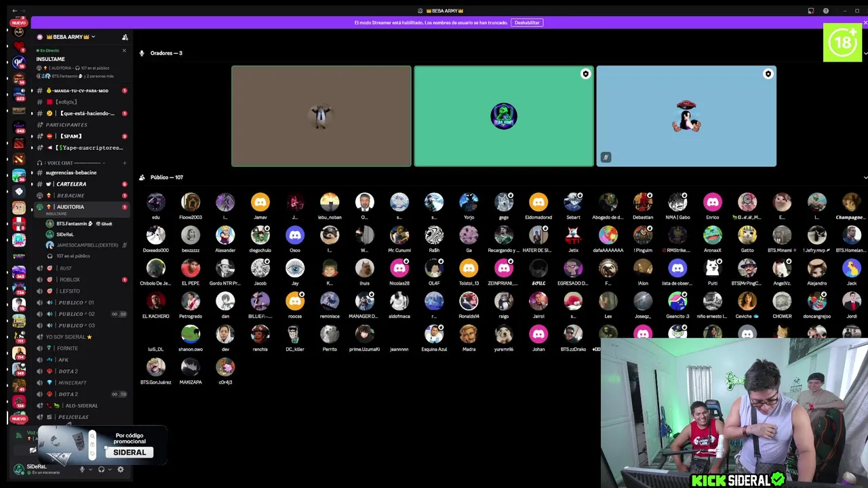Add a channel to VOICE CHAT category
The image size is (868, 488).
pos(124,163)
